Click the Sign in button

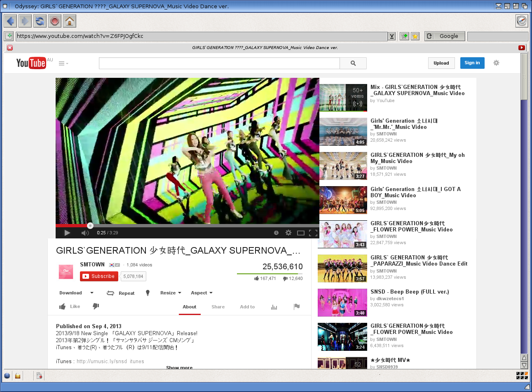(472, 63)
